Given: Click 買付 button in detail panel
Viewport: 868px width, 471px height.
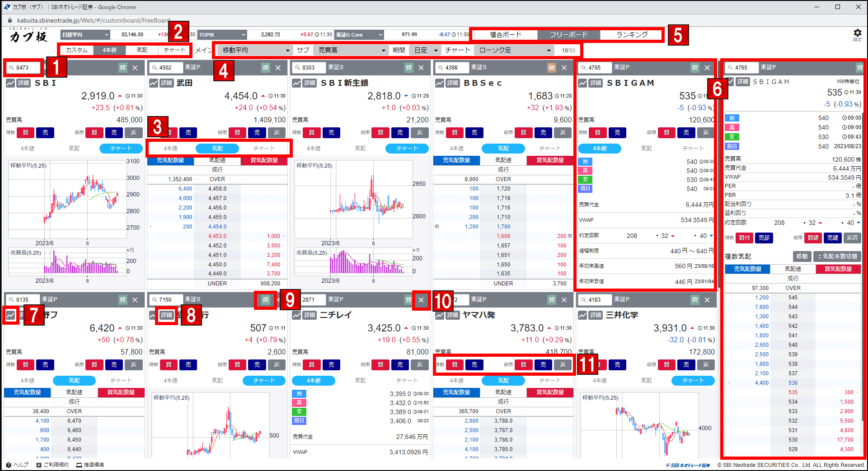Looking at the screenshot, I should (744, 238).
